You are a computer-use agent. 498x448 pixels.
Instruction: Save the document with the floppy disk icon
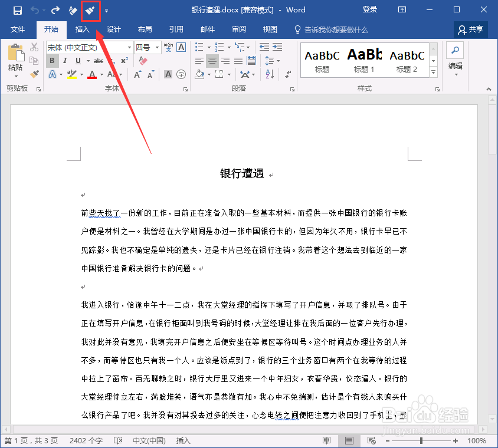click(18, 11)
